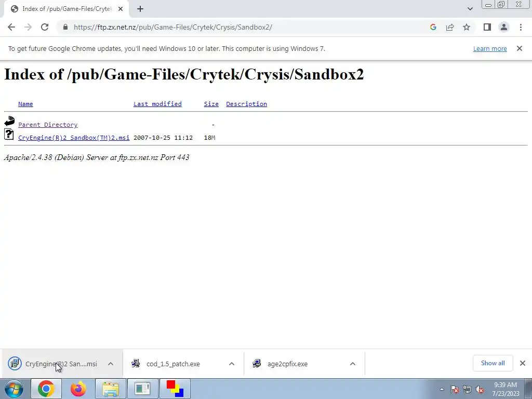Open downloaded age2cpfix.exe
Image resolution: width=532 pixels, height=399 pixels.
(x=287, y=364)
